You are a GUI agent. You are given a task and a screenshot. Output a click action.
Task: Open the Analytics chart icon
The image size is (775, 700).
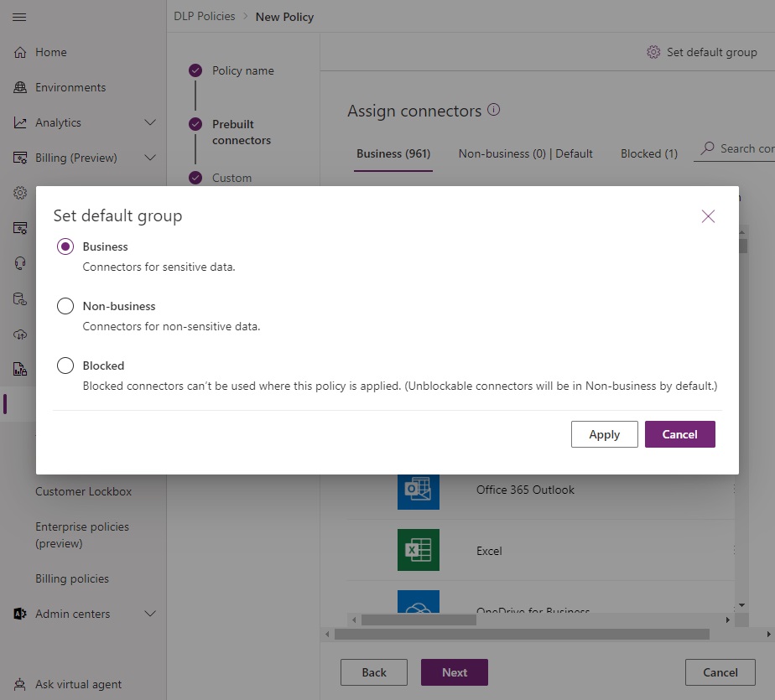click(20, 122)
